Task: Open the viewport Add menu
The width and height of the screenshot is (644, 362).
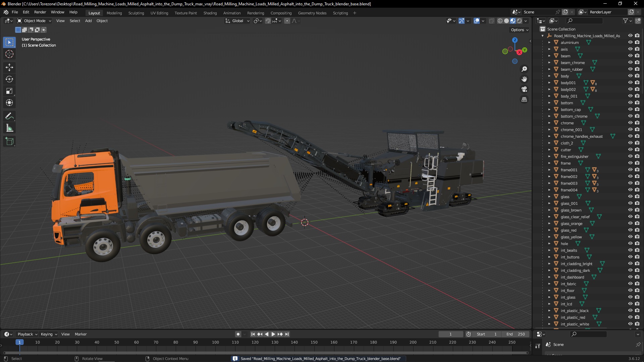Action: click(88, 21)
